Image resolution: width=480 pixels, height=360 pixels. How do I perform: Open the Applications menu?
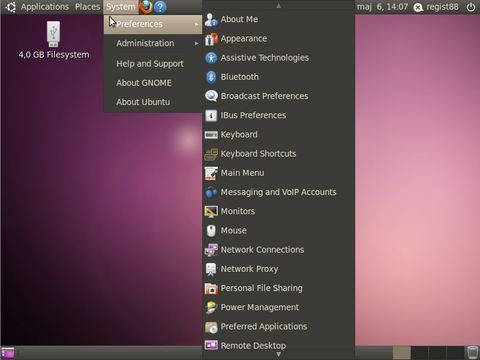45,7
